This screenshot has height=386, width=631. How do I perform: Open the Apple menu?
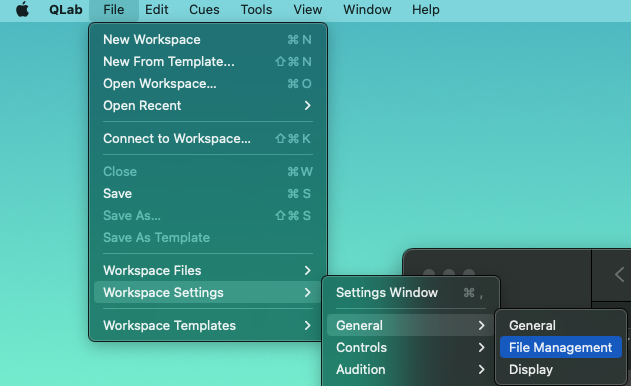[23, 9]
